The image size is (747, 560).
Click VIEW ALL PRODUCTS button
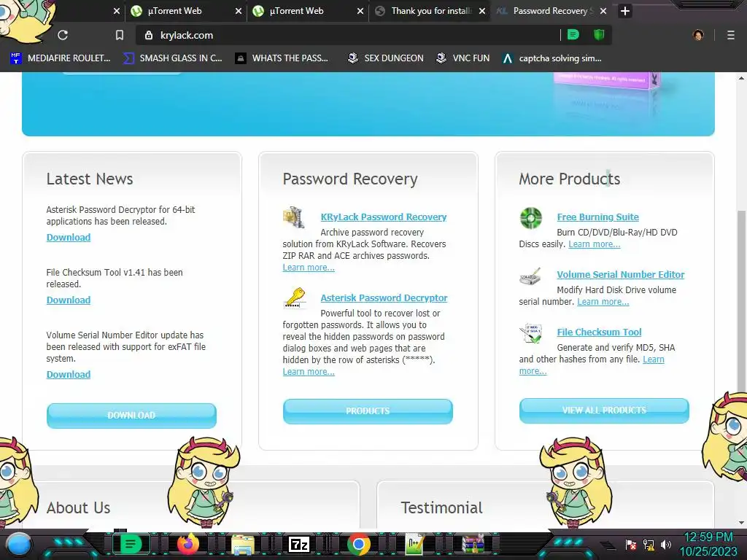(604, 410)
